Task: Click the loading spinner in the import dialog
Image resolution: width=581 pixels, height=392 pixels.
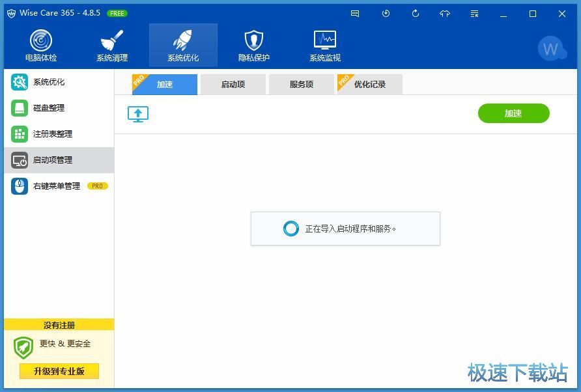Action: 291,228
